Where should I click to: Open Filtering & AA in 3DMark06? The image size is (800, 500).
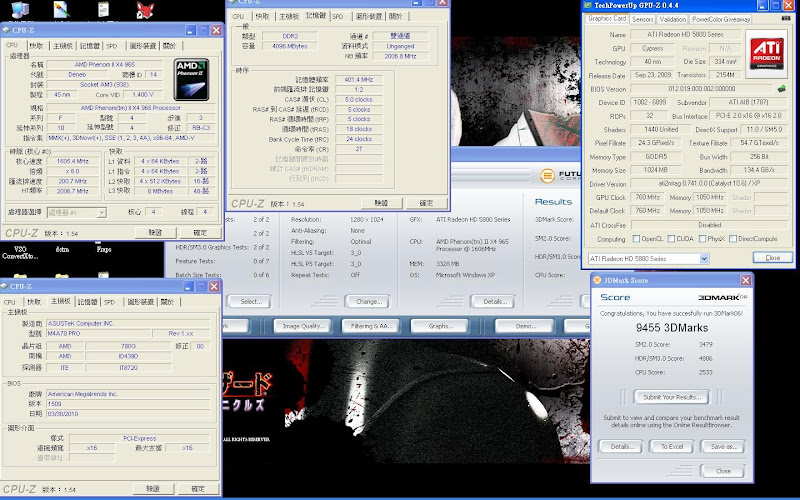[371, 326]
